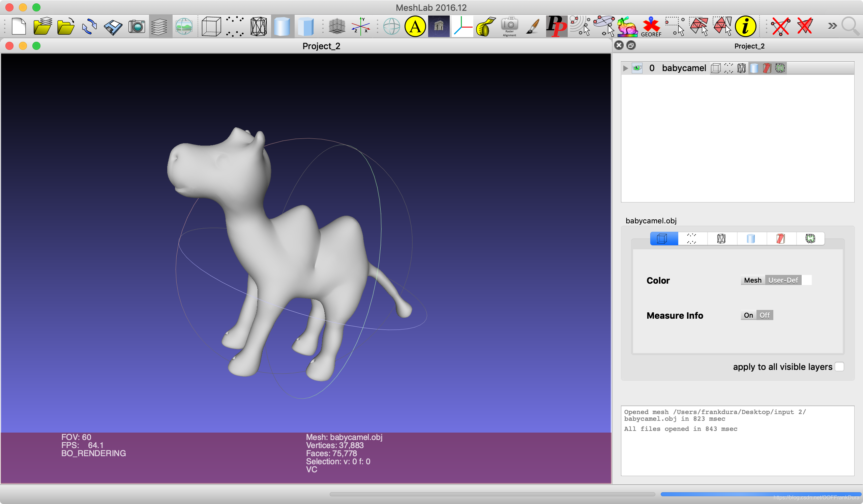The height and width of the screenshot is (504, 863).
Task: Click the Save Snapshot camera icon
Action: click(137, 26)
